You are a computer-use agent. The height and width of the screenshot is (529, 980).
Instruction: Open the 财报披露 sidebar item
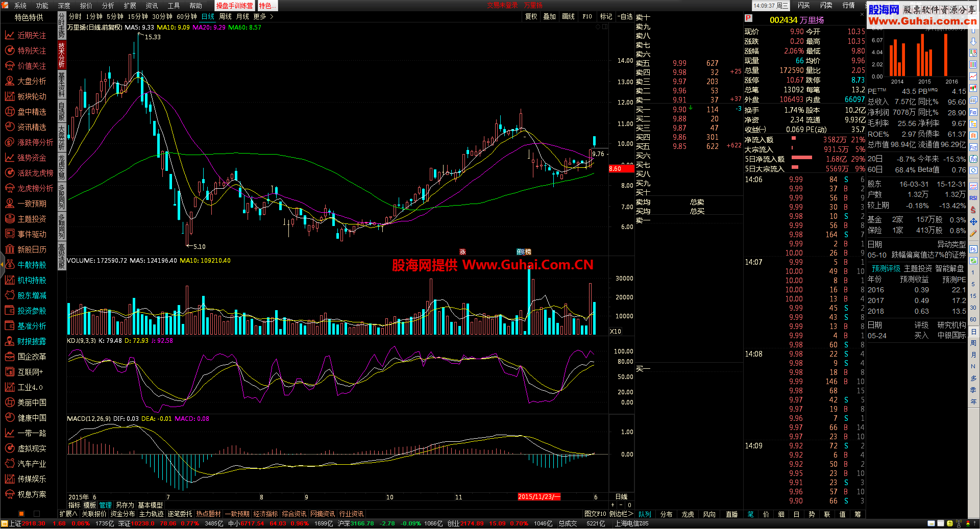click(x=32, y=341)
